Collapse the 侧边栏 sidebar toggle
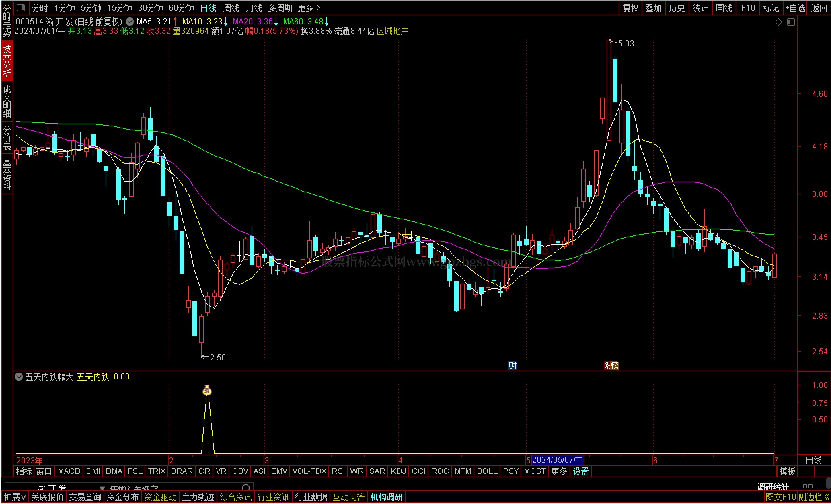Image resolution: width=831 pixels, height=504 pixels. tap(814, 497)
